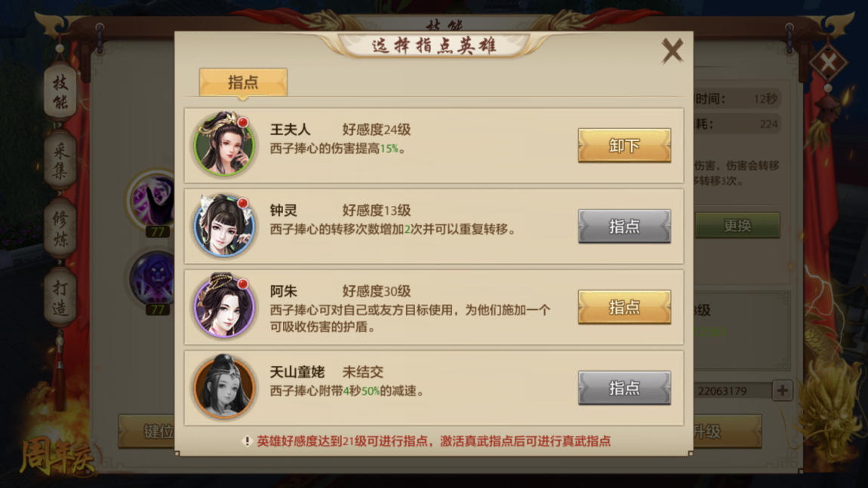This screenshot has width=868, height=488.
Task: Unequip 王夫人 with the 卸下 button
Action: coord(624,146)
